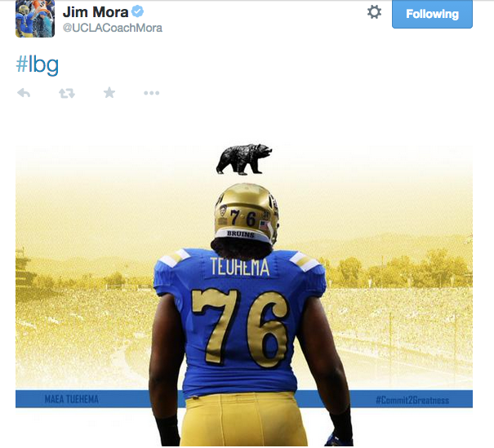Retweet this tweet via retweet icon
The height and width of the screenshot is (448, 494).
[67, 93]
